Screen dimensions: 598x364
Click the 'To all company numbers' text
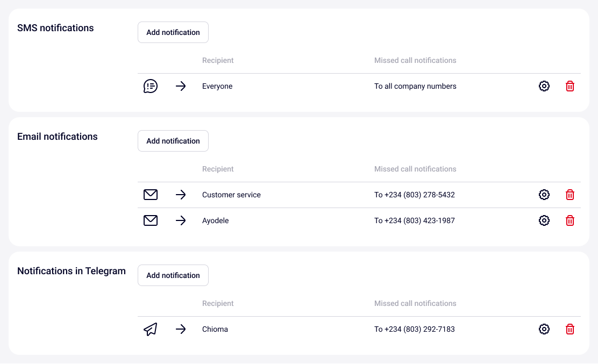tap(415, 86)
